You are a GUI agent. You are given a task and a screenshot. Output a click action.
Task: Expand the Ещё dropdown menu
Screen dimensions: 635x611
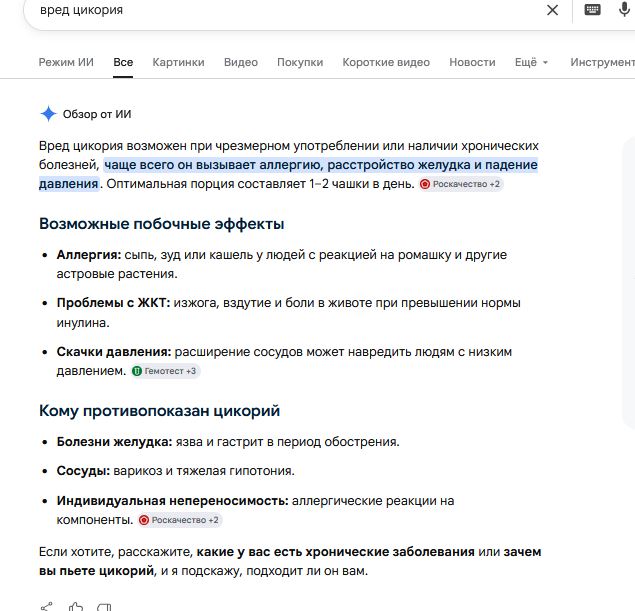click(531, 62)
